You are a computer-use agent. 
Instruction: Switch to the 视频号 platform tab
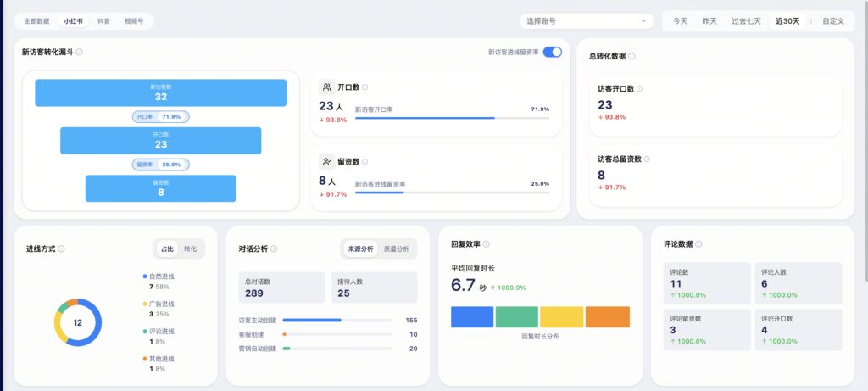click(134, 20)
